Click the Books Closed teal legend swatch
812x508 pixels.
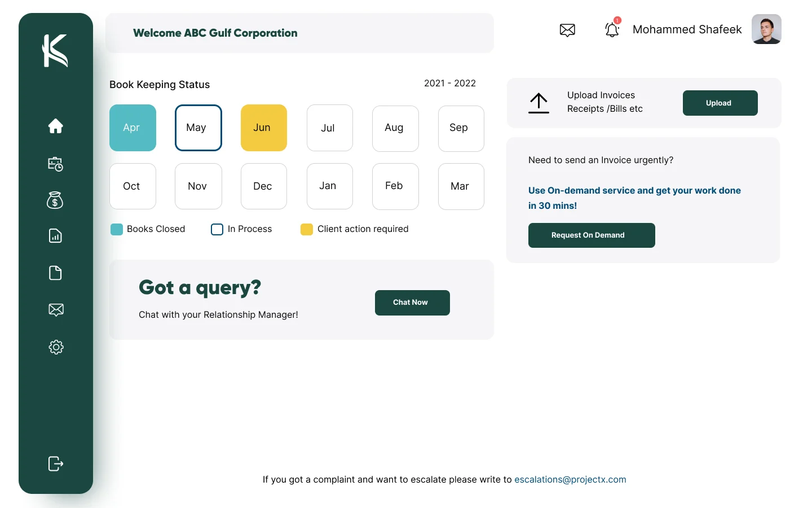[x=117, y=229]
